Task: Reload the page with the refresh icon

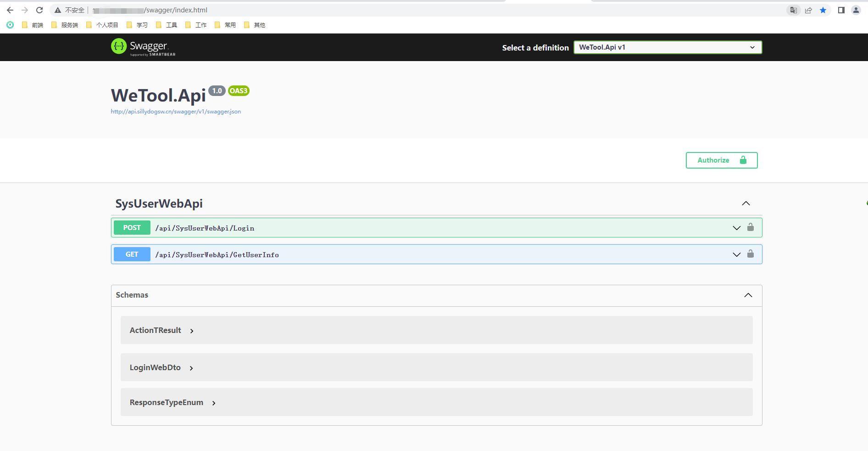Action: click(39, 10)
